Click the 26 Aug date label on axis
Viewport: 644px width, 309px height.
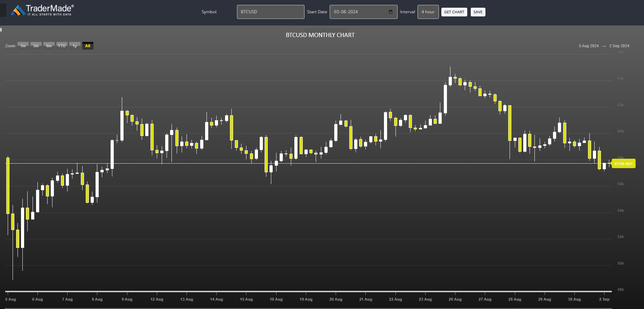[x=455, y=299]
